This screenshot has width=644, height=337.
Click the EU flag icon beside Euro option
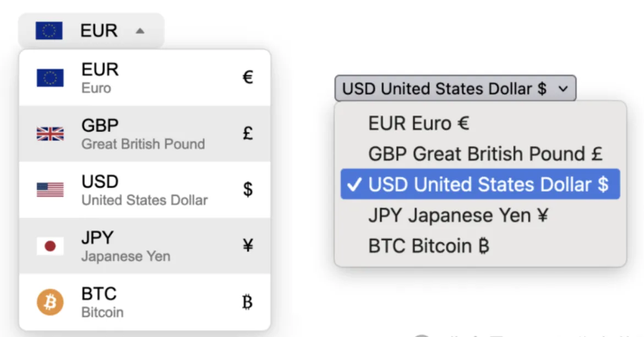50,78
